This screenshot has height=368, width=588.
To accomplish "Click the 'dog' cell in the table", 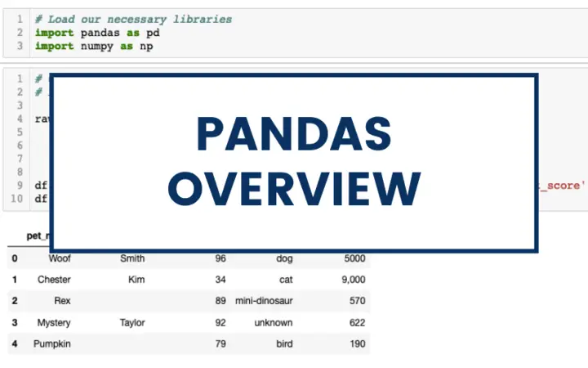I will pos(284,258).
